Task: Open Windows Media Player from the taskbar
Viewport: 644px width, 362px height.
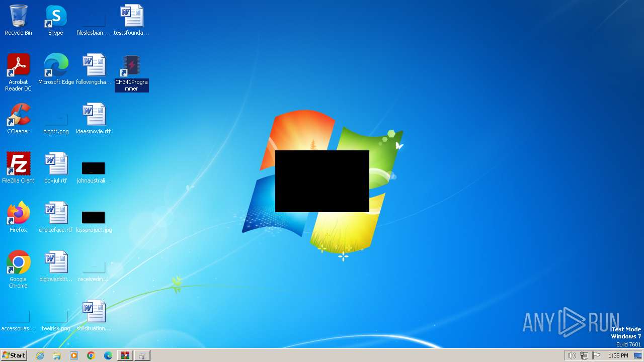Action: 74,355
